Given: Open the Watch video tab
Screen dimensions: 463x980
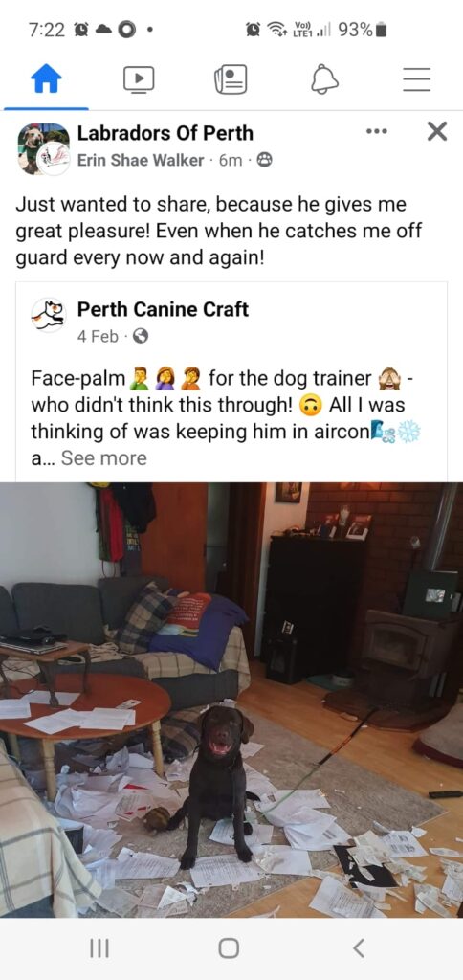Looking at the screenshot, I should pos(139,80).
